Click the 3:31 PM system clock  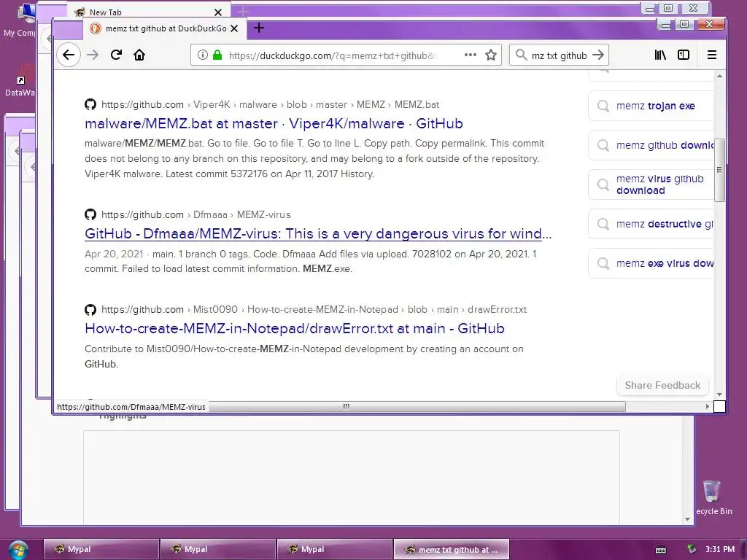point(720,550)
